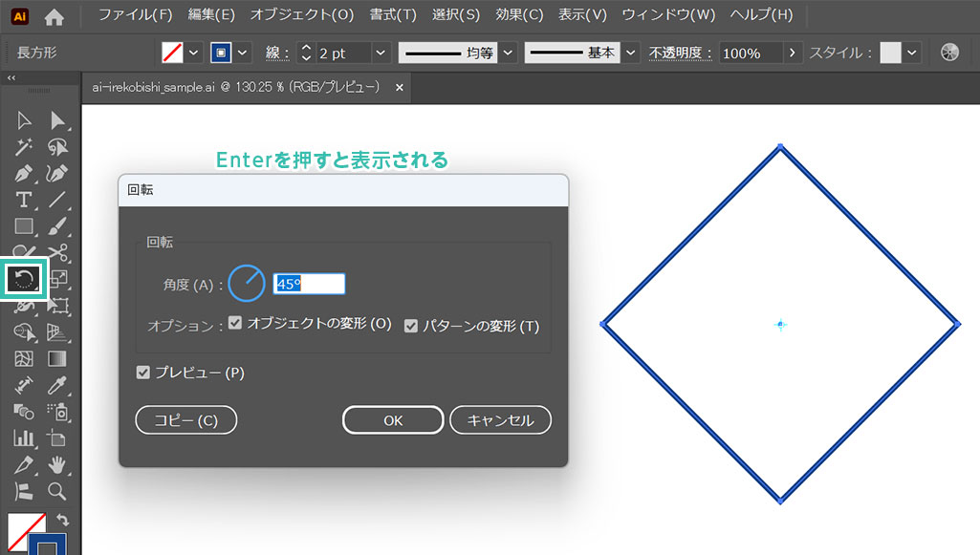Click the Home icon
The width and height of the screenshot is (980, 555).
click(54, 16)
